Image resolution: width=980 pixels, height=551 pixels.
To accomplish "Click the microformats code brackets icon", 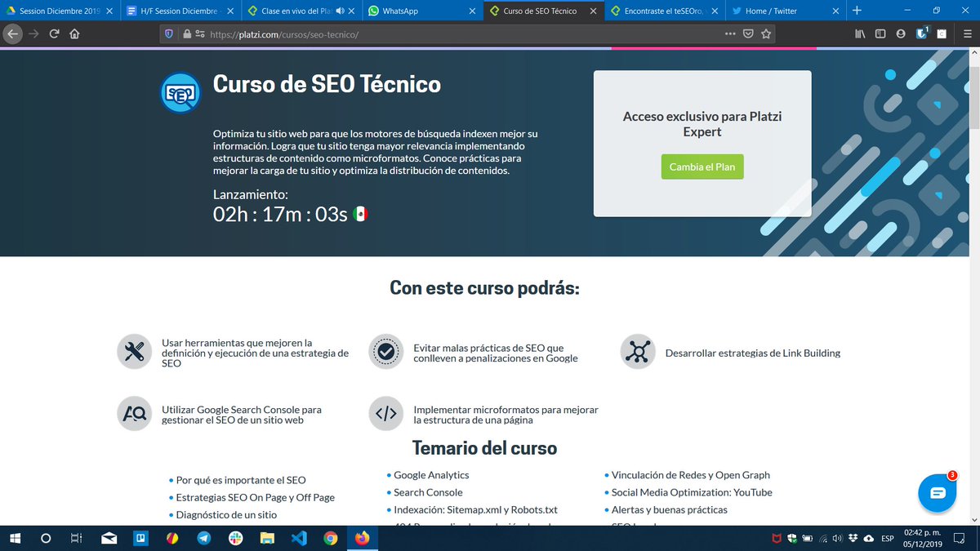I will (x=386, y=414).
